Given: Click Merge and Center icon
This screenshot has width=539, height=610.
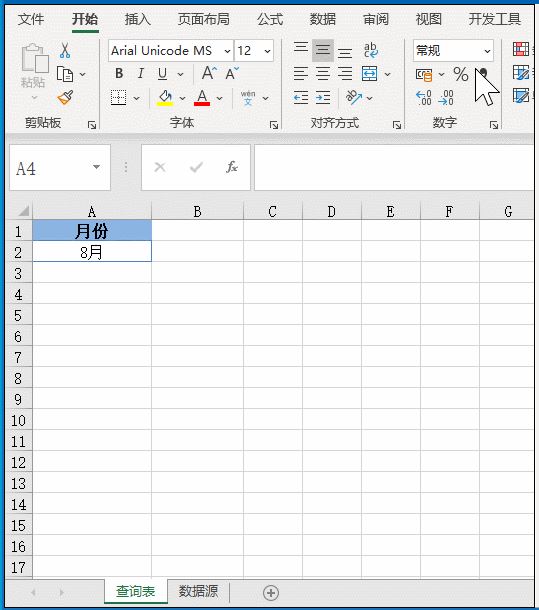Looking at the screenshot, I should (369, 74).
